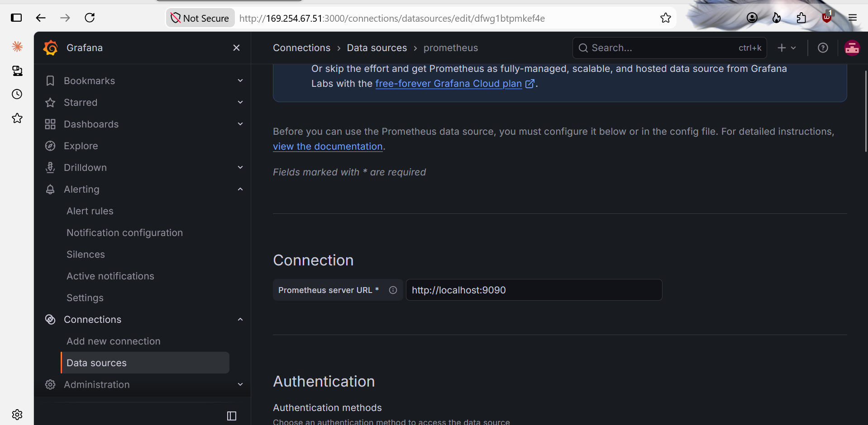Go to Explore
868x425 pixels.
(x=81, y=146)
